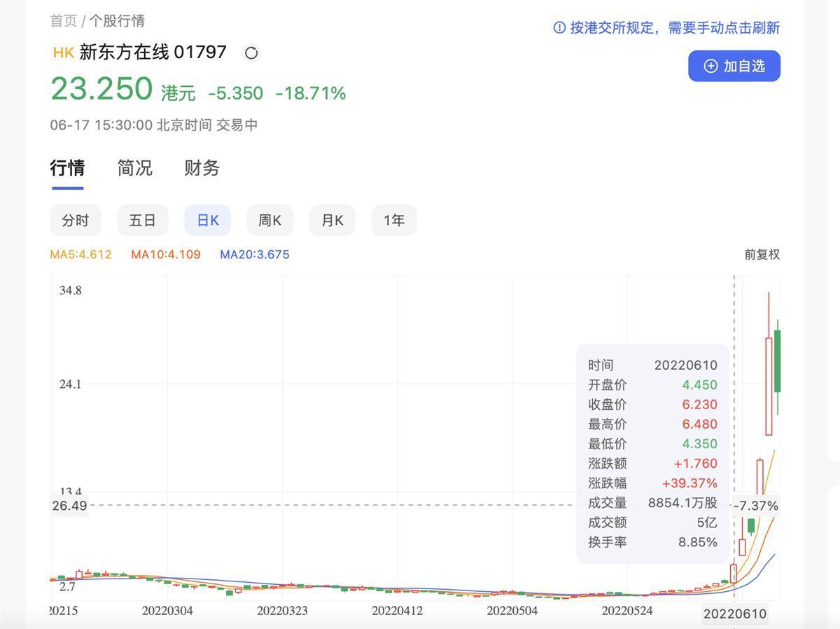Image resolution: width=840 pixels, height=629 pixels.
Task: Click the plus icon in 加自选 button
Action: click(710, 66)
